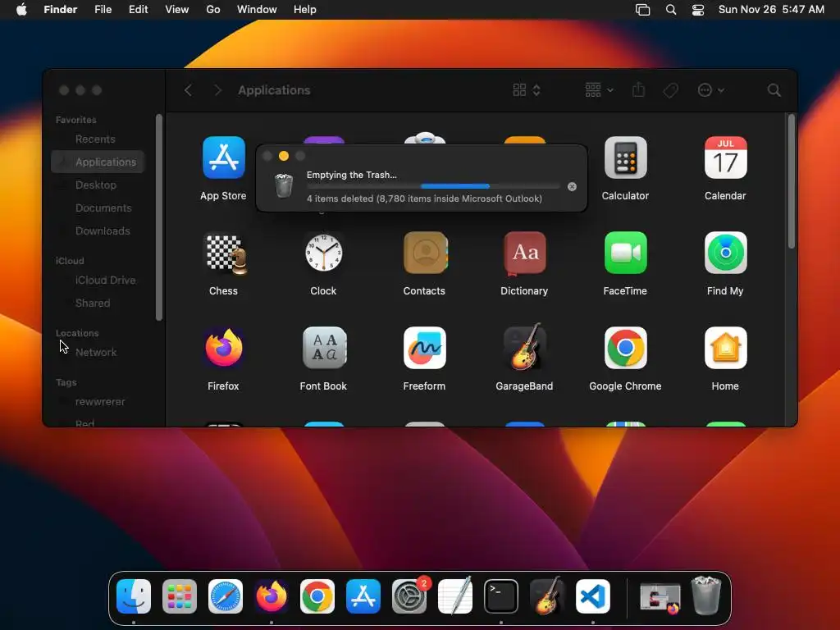Open the Group By dropdown
This screenshot has width=840, height=630.
[599, 90]
